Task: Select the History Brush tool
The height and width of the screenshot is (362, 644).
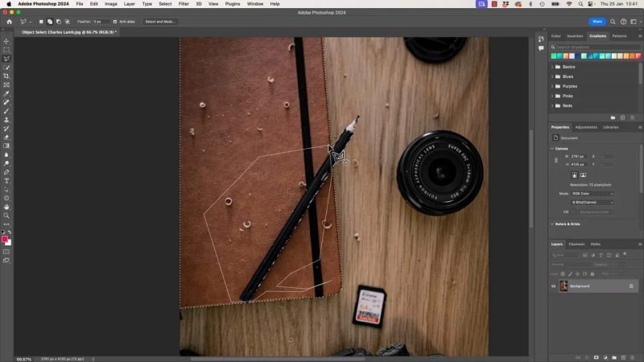Action: [x=6, y=129]
